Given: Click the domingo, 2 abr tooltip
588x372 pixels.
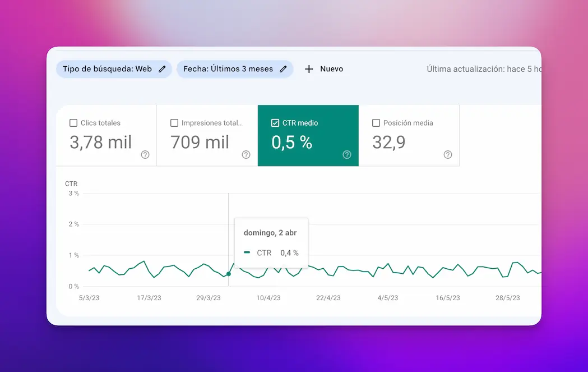Looking at the screenshot, I should coord(271,232).
